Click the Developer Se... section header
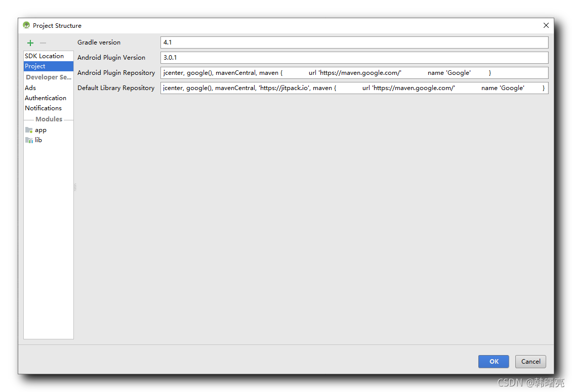Screen dimensions: 572x392 click(49, 77)
